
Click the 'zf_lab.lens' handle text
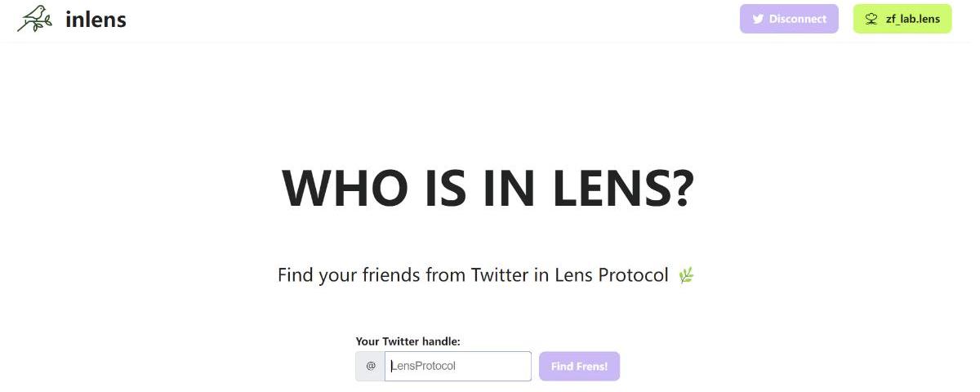click(x=913, y=19)
